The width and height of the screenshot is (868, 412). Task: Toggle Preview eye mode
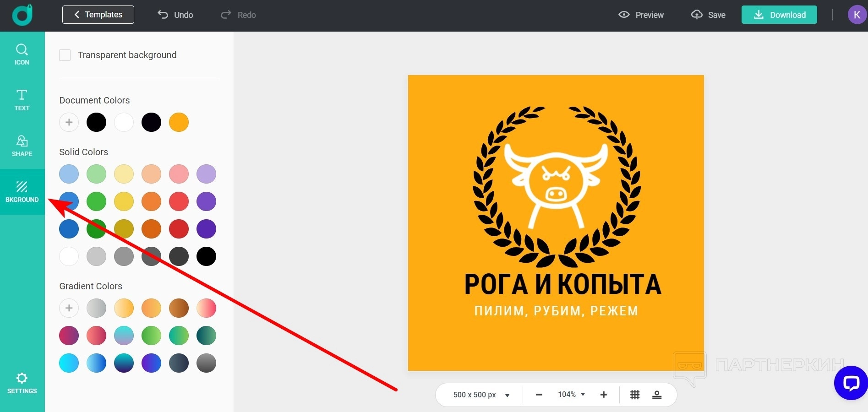[x=641, y=15]
